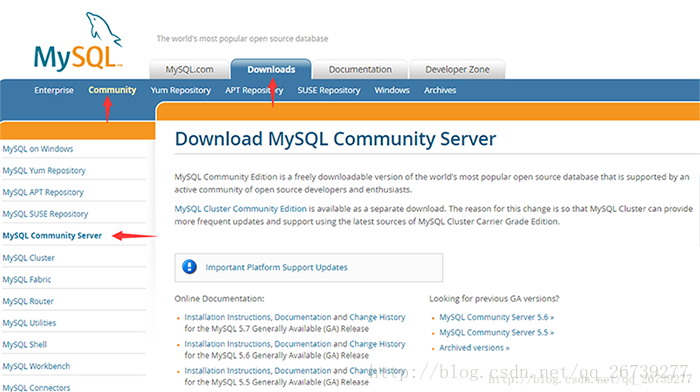
Task: Open MySQL Fabric sidebar link
Action: [x=27, y=279]
